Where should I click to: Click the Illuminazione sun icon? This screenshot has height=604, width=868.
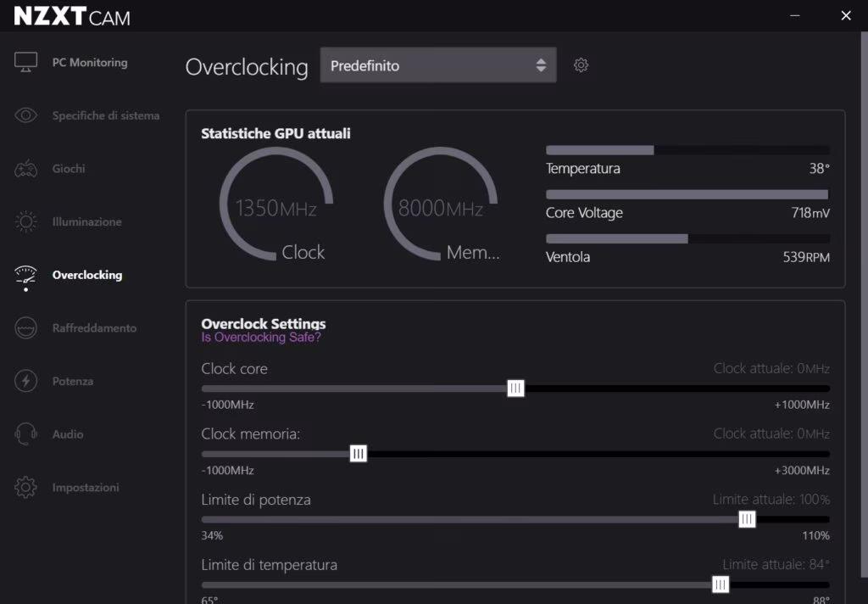25,221
